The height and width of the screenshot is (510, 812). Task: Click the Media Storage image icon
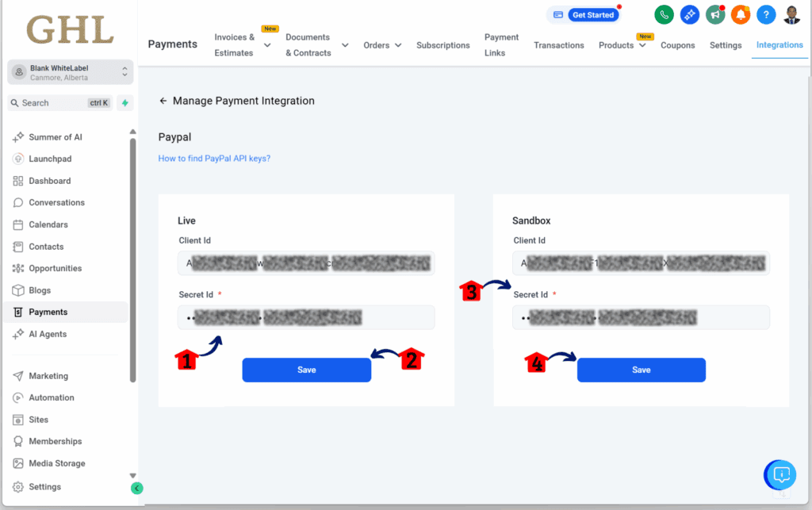click(18, 463)
